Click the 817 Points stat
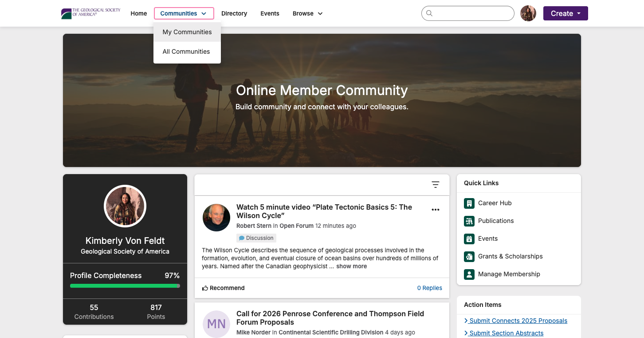Image resolution: width=644 pixels, height=338 pixels. (x=156, y=312)
